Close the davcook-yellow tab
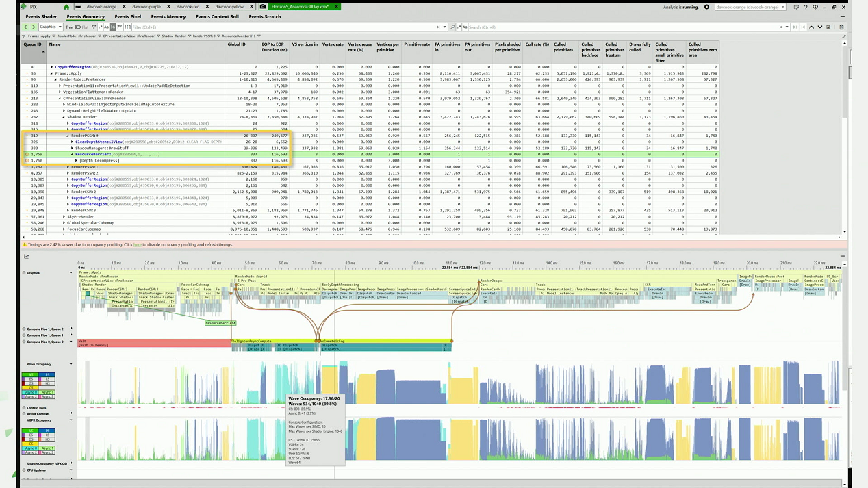Image resolution: width=868 pixels, height=488 pixels. 251,7
